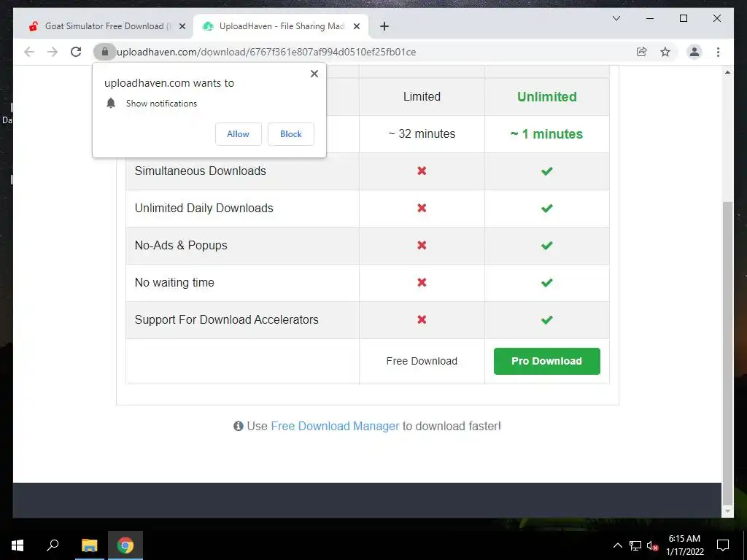Screen dimensions: 747x560
Task: Allow notifications from uploadhaven.com
Action: [239, 134]
